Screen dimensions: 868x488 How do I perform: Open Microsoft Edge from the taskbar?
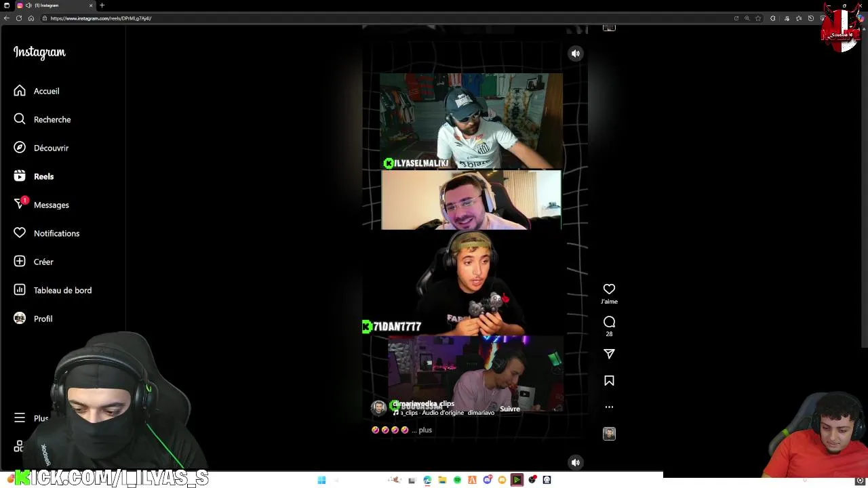coord(427,480)
